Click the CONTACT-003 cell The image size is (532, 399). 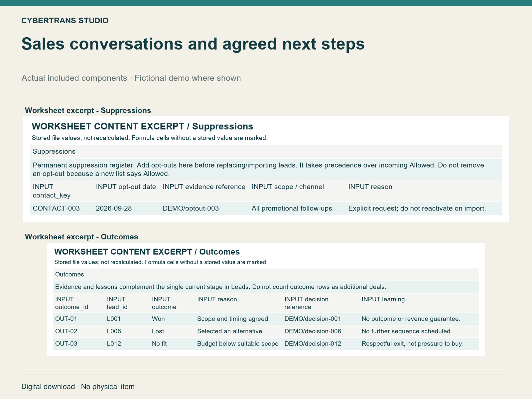pyautogui.click(x=56, y=208)
